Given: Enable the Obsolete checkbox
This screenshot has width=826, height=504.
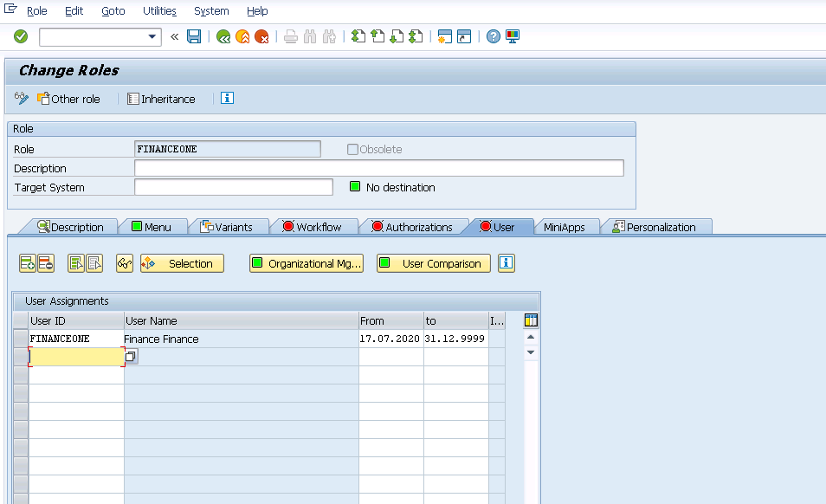Looking at the screenshot, I should point(352,148).
